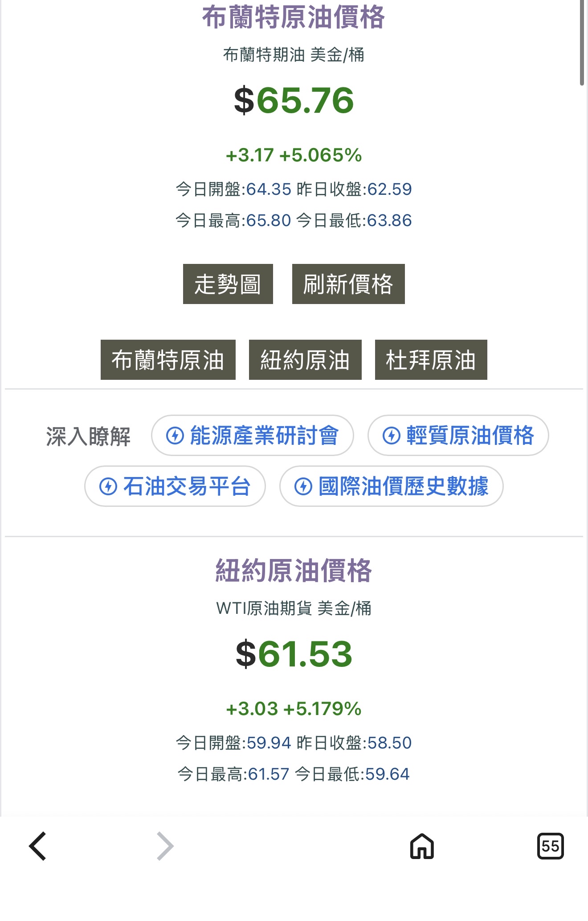Tap lightning icon beside 能源產業研討會

[175, 436]
